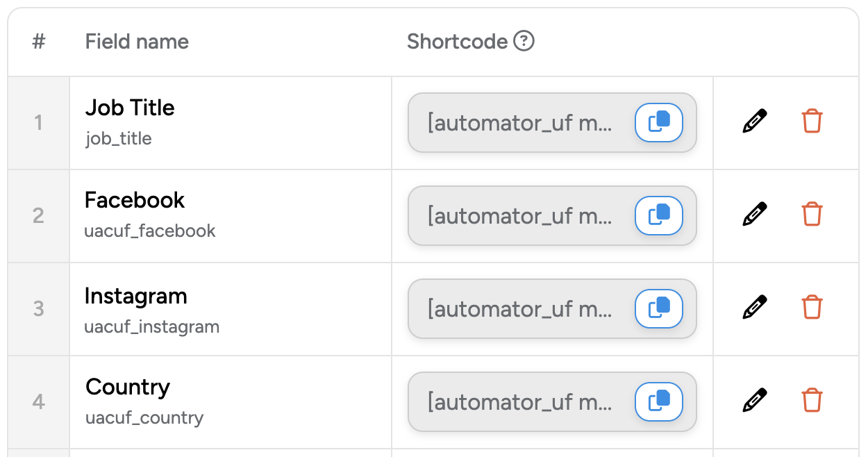The width and height of the screenshot is (868, 457).
Task: Click the Job Title shortcode text box
Action: (519, 123)
